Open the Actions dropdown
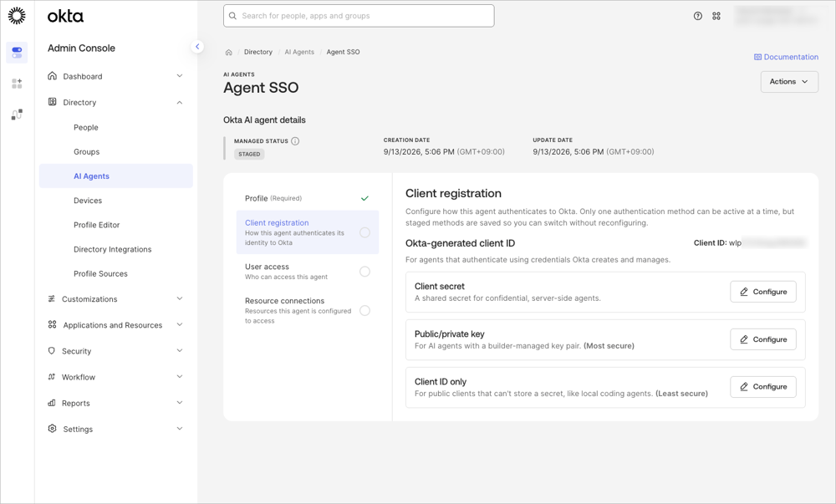This screenshot has height=504, width=836. pos(789,82)
